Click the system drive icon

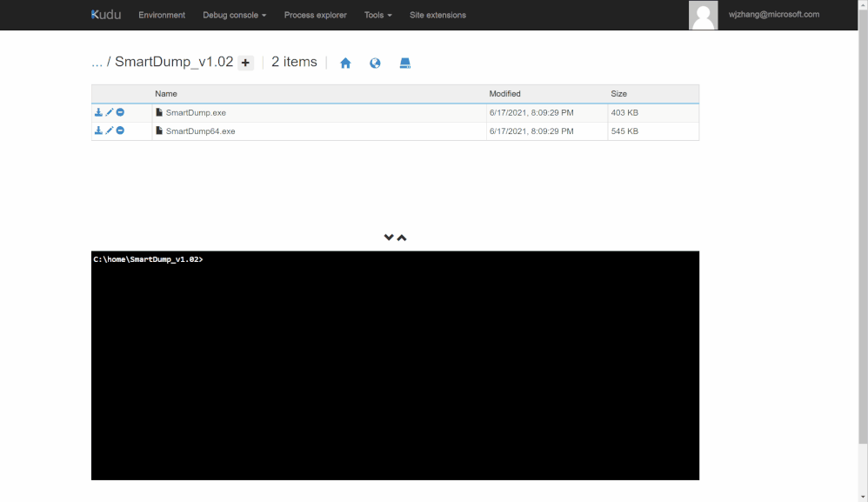click(405, 64)
